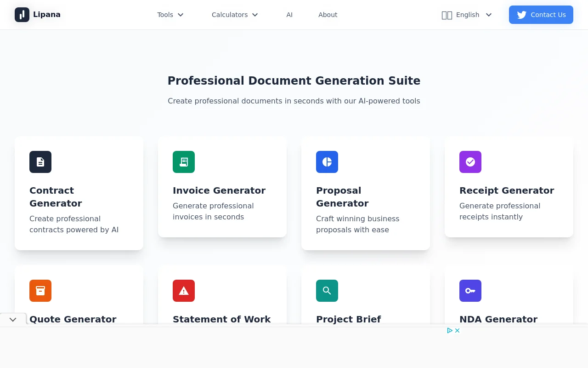Click the AdChoices triangle icon
This screenshot has height=368, width=588.
point(450,330)
